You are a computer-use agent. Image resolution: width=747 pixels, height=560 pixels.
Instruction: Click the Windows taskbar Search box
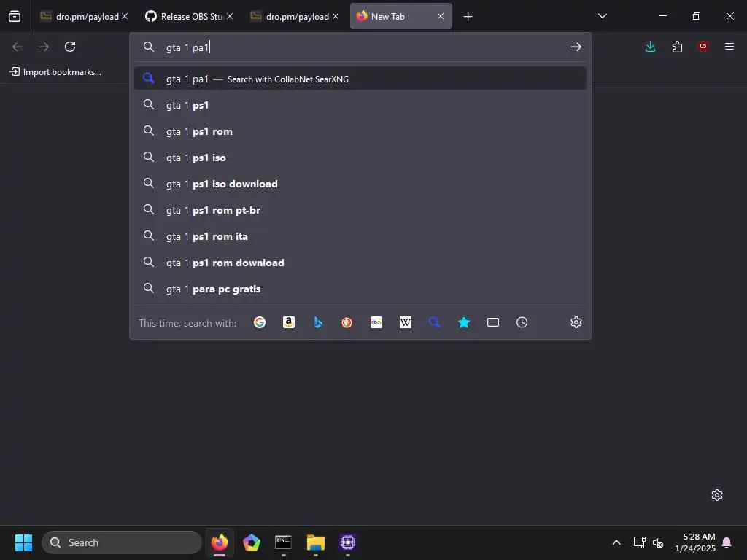[x=122, y=542]
